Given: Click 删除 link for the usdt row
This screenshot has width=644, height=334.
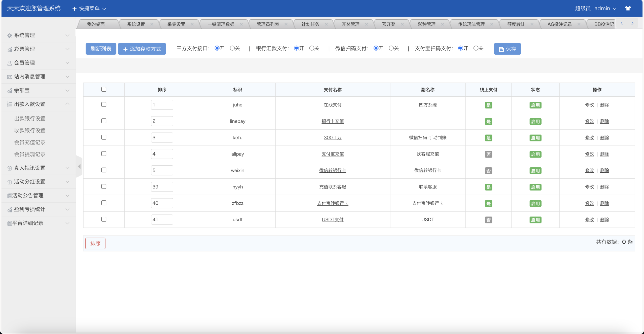Looking at the screenshot, I should pyautogui.click(x=605, y=219).
